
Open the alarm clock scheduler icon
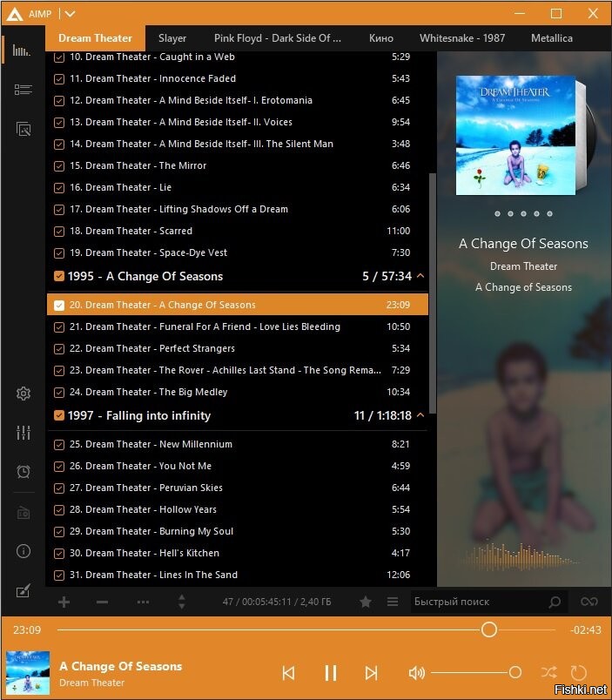tap(24, 471)
